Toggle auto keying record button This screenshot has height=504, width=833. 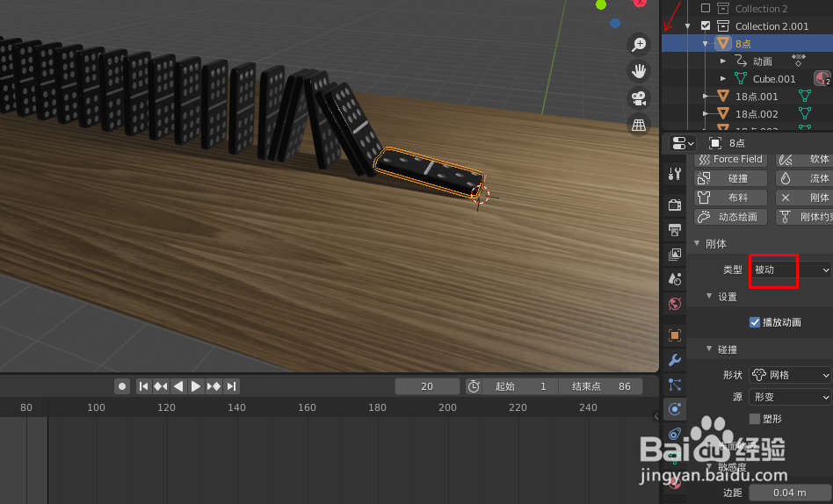[x=122, y=386]
